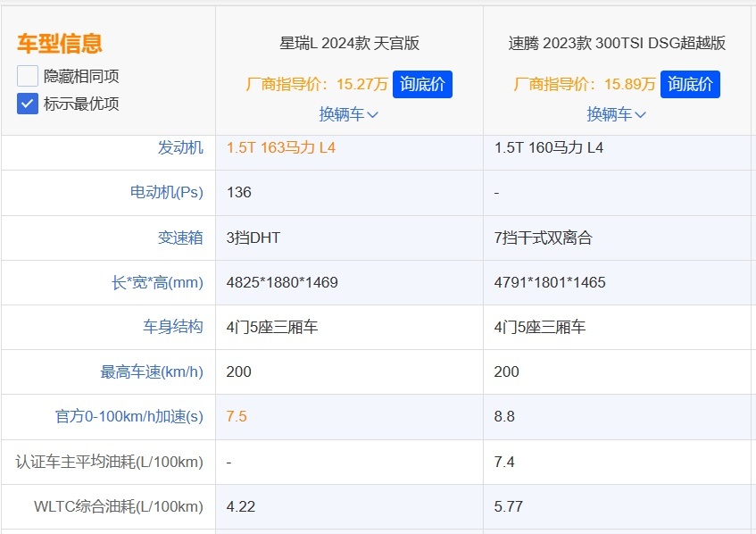The height and width of the screenshot is (534, 756).
Task: Click the 车身结构 row label
Action: tap(173, 327)
